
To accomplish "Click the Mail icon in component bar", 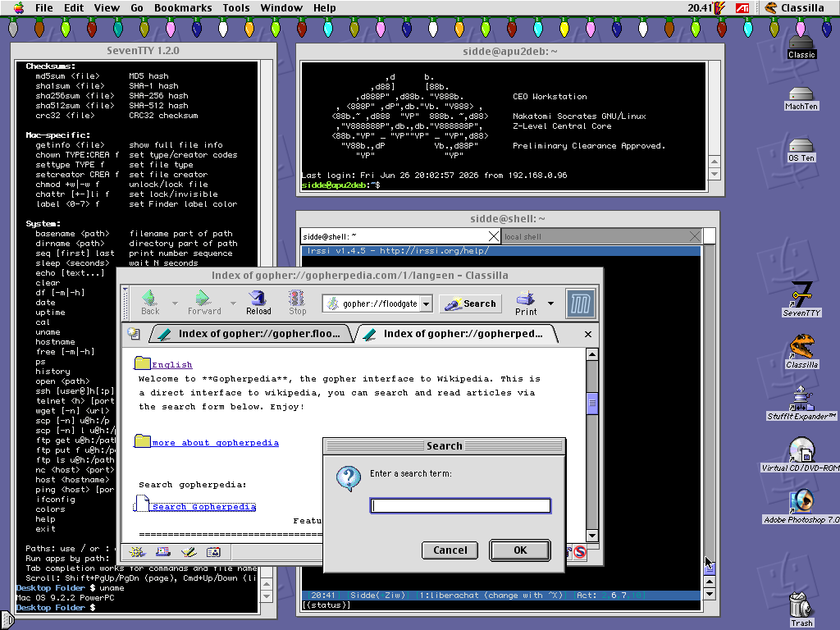I will (x=163, y=552).
